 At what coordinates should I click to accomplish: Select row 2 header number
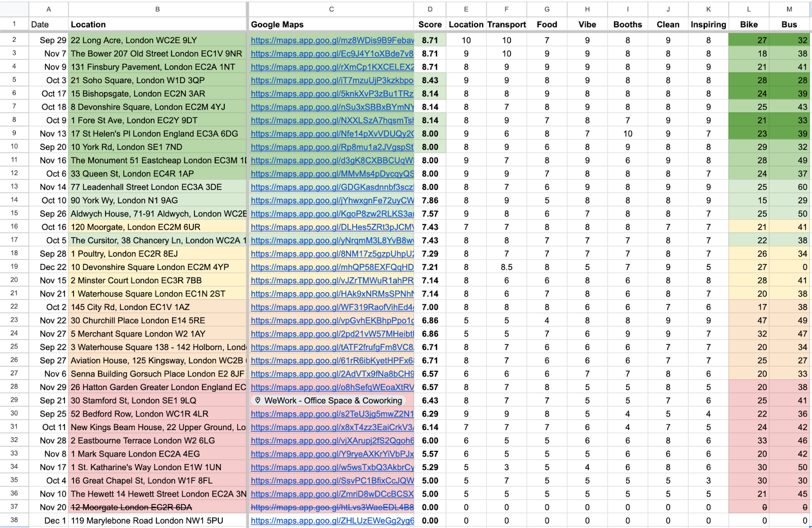14,40
